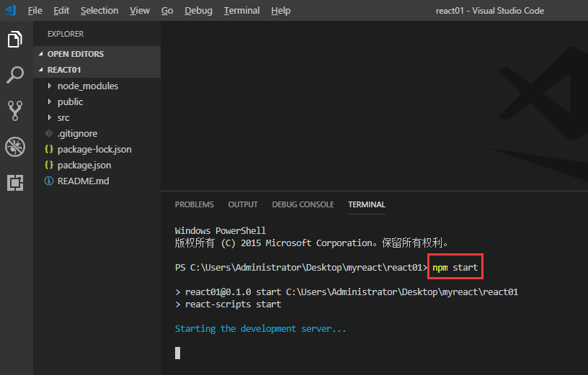The width and height of the screenshot is (588, 375).
Task: Switch to the PROBLEMS panel tab
Action: click(195, 204)
